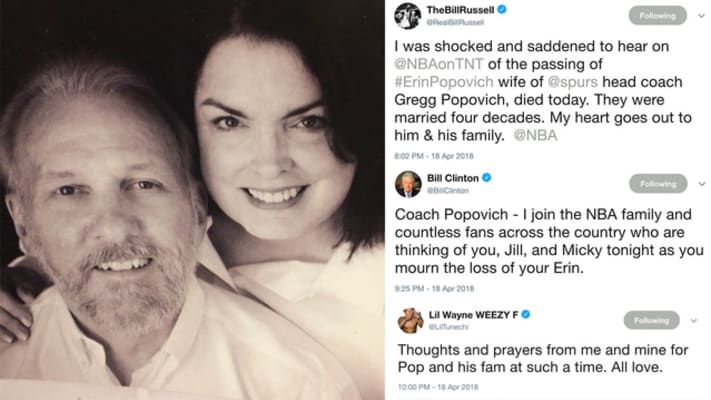The width and height of the screenshot is (711, 400).
Task: Unfollow Lil Wayne via the Following button
Action: pos(651,321)
